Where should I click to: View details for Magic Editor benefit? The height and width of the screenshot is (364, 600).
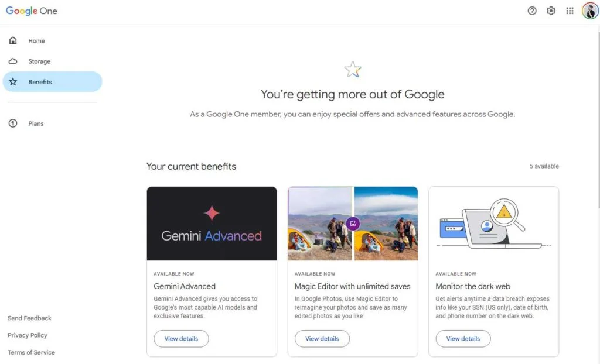pos(322,339)
